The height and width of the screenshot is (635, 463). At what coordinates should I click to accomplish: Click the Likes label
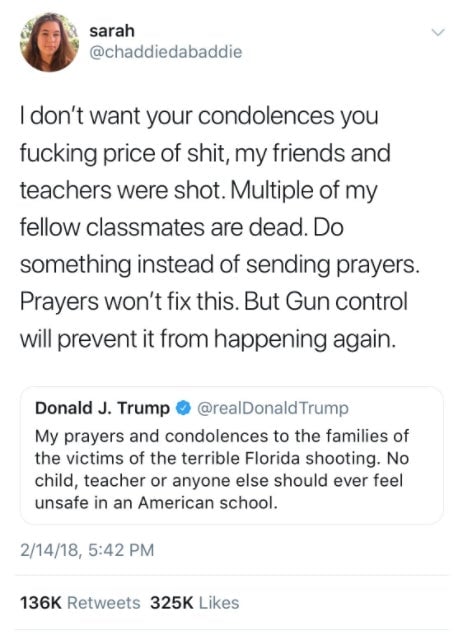(219, 603)
